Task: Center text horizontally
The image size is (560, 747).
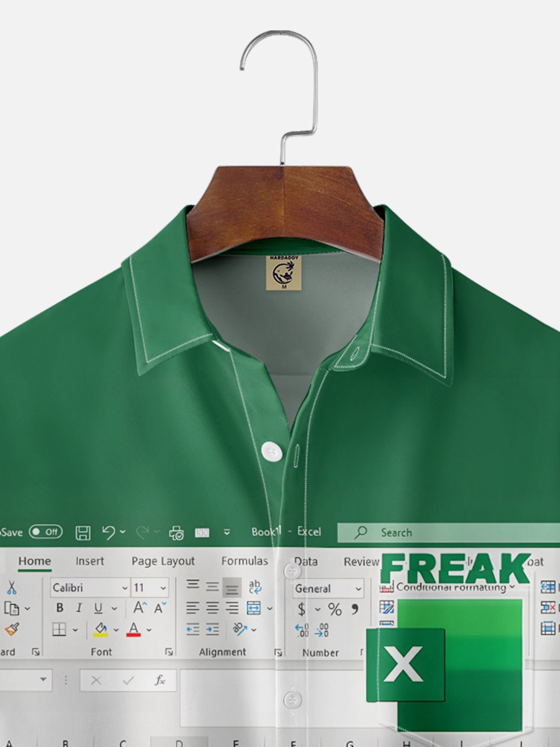Action: [x=212, y=608]
